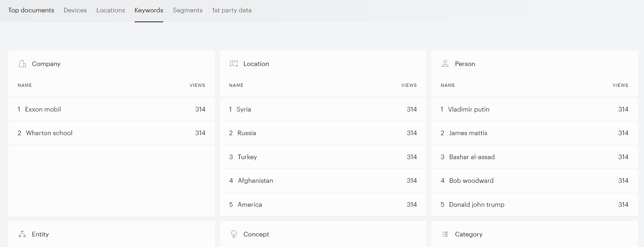This screenshot has width=644, height=247.
Task: Click the 314 views value for Syria
Action: click(x=412, y=109)
